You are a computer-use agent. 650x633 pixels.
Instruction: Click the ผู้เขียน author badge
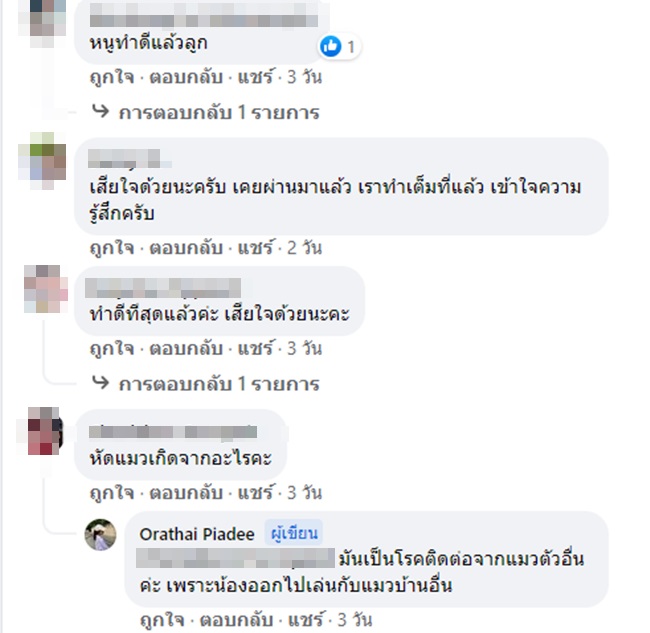point(294,533)
